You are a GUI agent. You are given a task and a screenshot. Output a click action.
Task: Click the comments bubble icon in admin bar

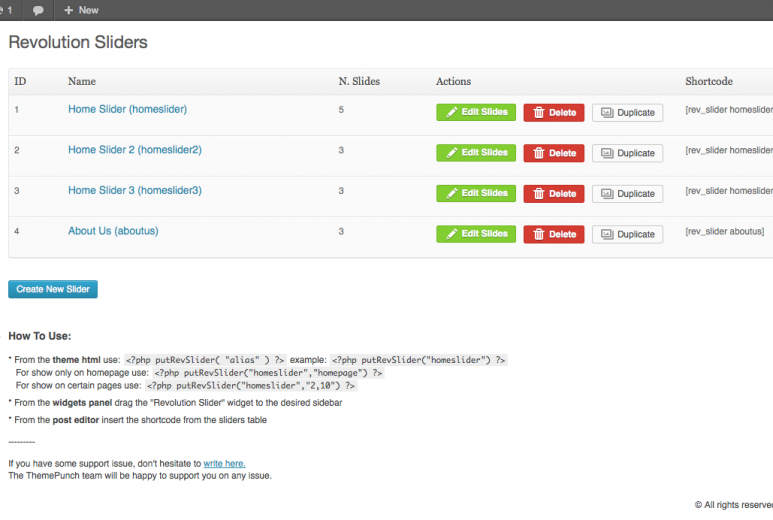click(x=38, y=10)
